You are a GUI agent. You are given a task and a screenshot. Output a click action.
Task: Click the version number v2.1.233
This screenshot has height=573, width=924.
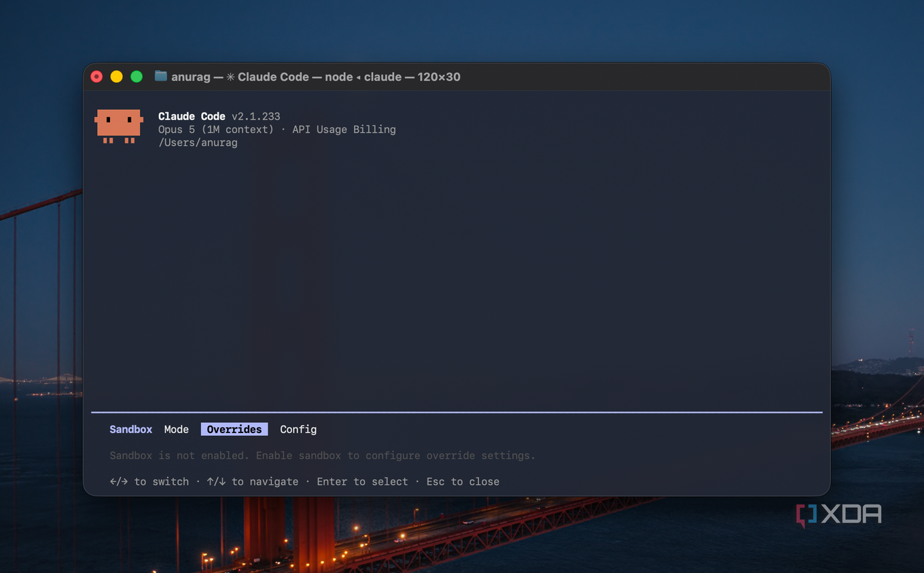[255, 116]
